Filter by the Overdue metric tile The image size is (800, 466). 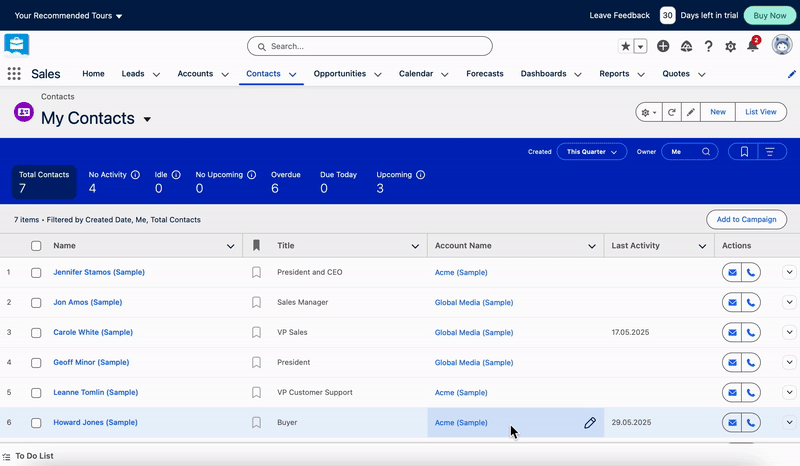[286, 182]
